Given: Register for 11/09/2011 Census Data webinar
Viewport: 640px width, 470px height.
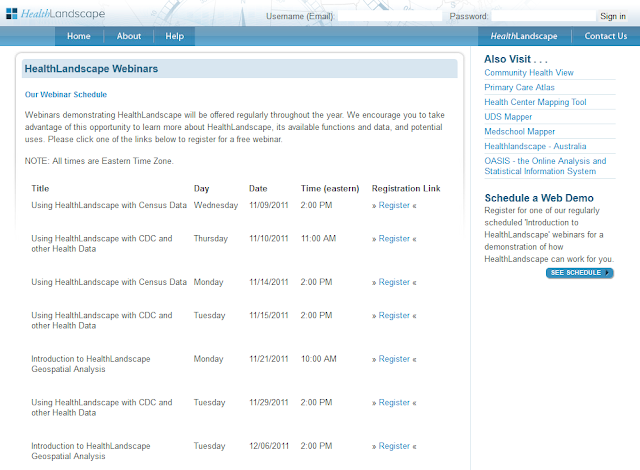Looking at the screenshot, I should [394, 205].
